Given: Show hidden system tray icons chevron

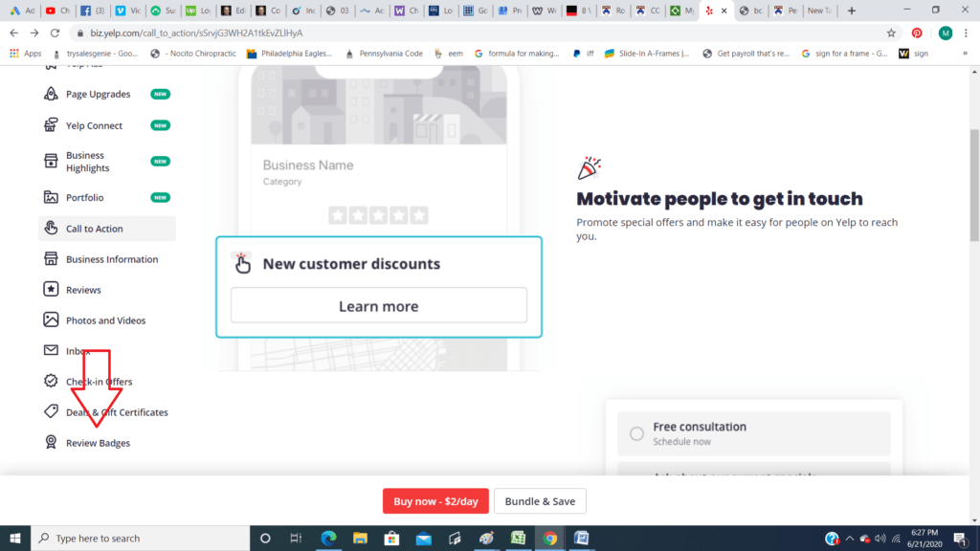Looking at the screenshot, I should [x=850, y=538].
